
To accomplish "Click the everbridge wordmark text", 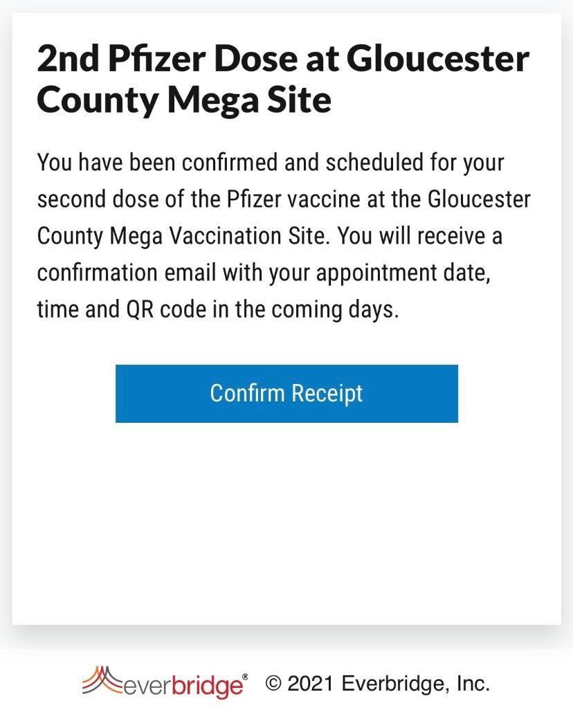I will tap(183, 686).
